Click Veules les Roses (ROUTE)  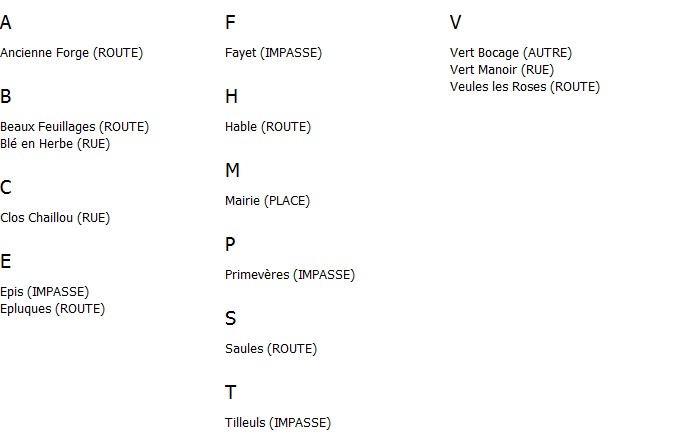tap(525, 87)
